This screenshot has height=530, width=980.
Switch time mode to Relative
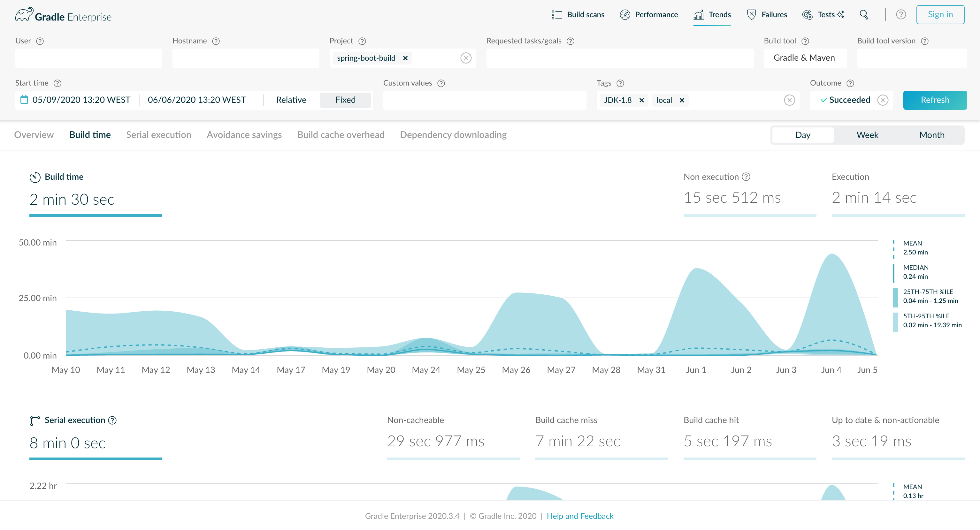coord(291,100)
